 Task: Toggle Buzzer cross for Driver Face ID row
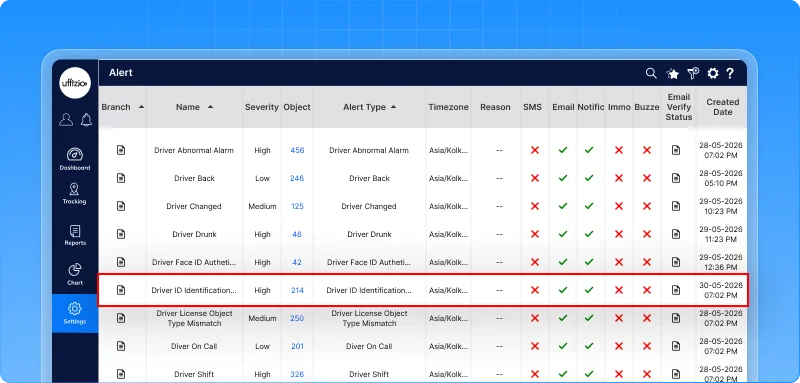pyautogui.click(x=647, y=263)
